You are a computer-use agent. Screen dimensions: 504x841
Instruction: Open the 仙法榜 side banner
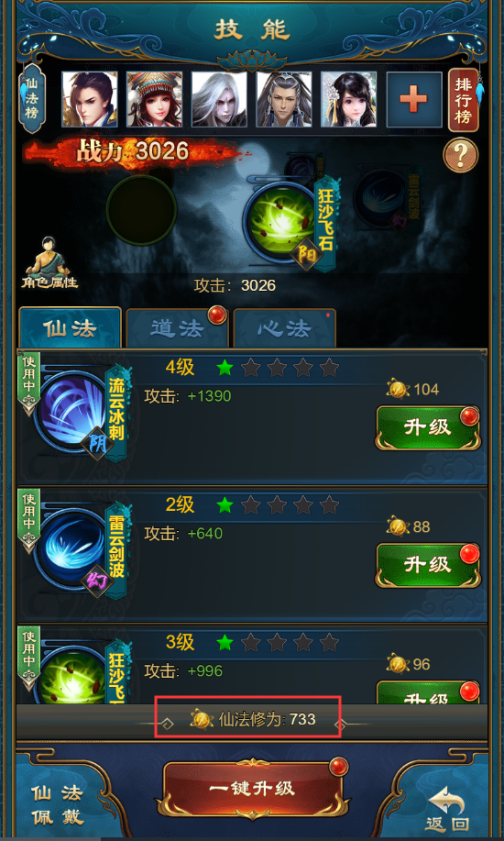click(x=32, y=99)
